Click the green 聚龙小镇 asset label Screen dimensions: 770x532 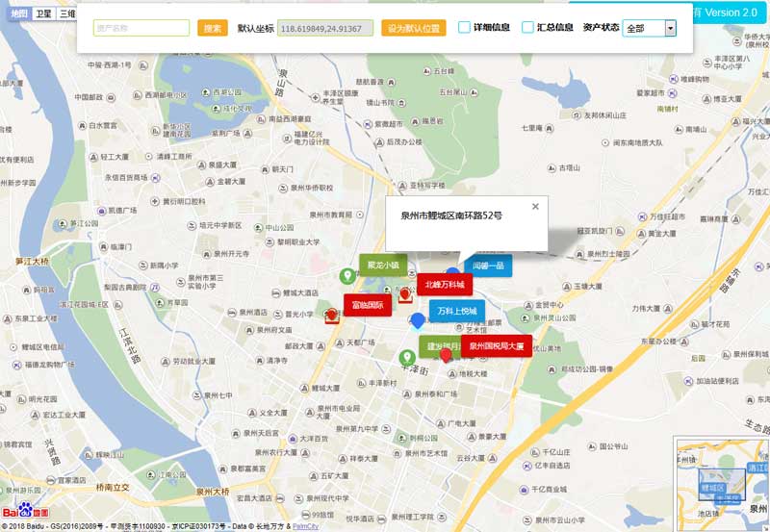click(x=383, y=265)
